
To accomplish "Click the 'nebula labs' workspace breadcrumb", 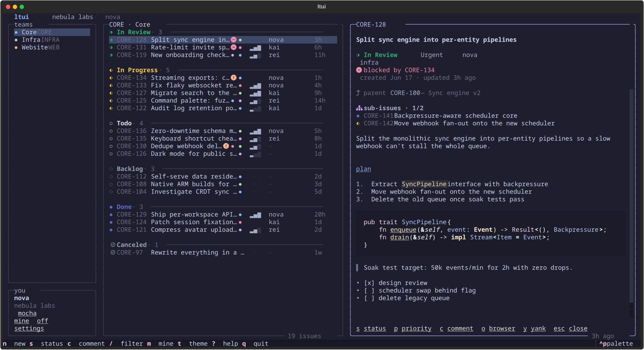I will pyautogui.click(x=72, y=17).
